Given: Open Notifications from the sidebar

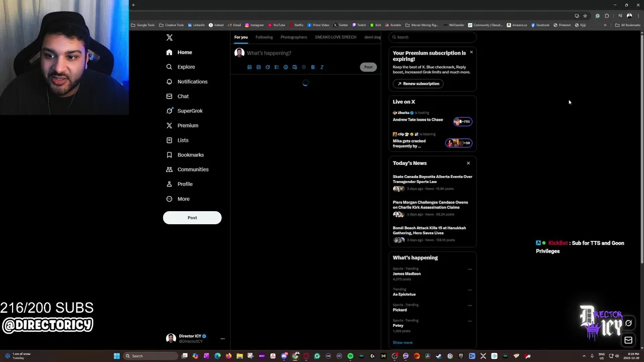Looking at the screenshot, I should [187, 81].
